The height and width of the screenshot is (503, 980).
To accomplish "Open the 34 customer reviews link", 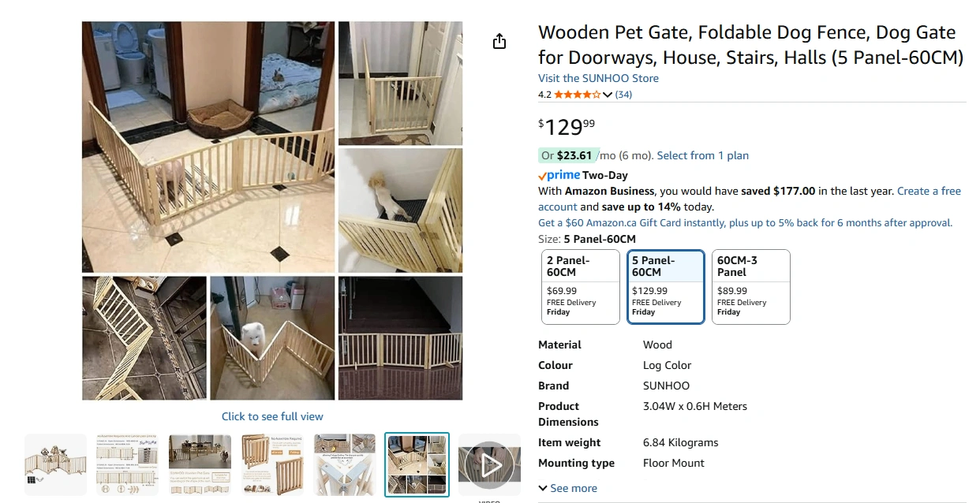I will pyautogui.click(x=623, y=95).
